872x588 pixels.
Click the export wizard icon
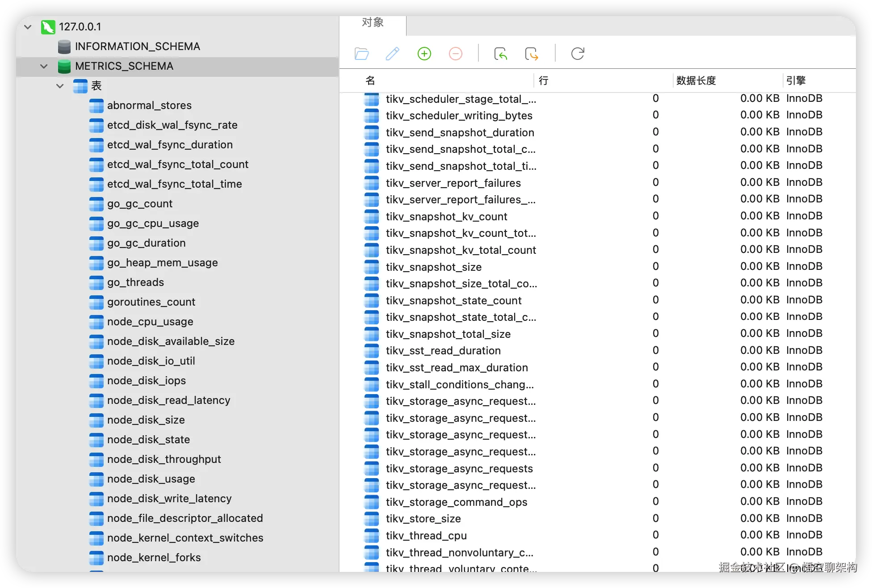click(532, 54)
